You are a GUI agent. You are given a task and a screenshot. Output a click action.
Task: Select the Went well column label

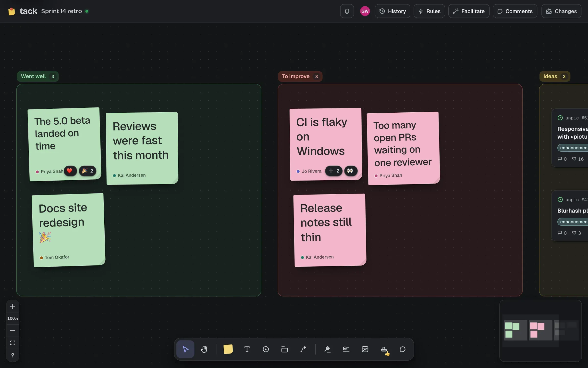(37, 76)
